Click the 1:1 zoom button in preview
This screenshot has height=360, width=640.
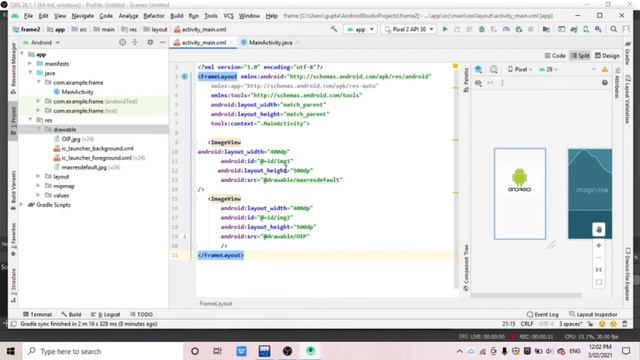(599, 270)
